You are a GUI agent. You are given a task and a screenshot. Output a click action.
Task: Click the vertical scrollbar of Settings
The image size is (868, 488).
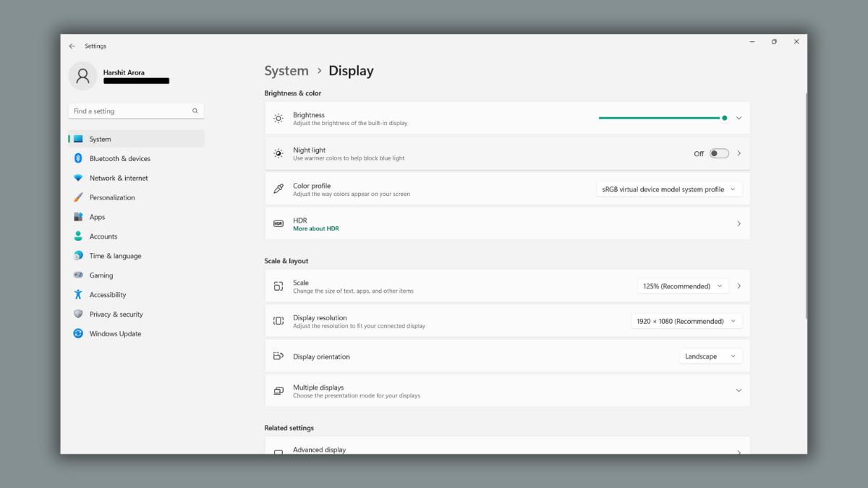(x=806, y=206)
